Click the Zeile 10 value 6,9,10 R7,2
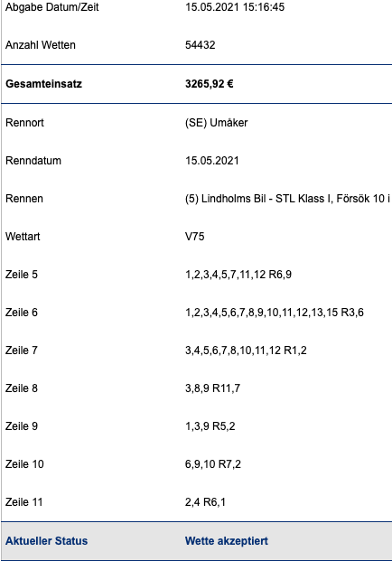This screenshot has width=392, height=561. (213, 464)
